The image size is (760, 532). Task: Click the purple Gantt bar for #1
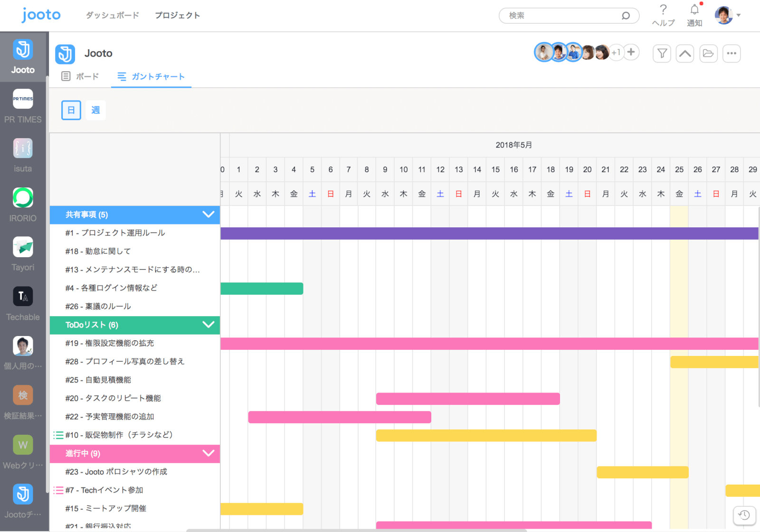point(489,233)
